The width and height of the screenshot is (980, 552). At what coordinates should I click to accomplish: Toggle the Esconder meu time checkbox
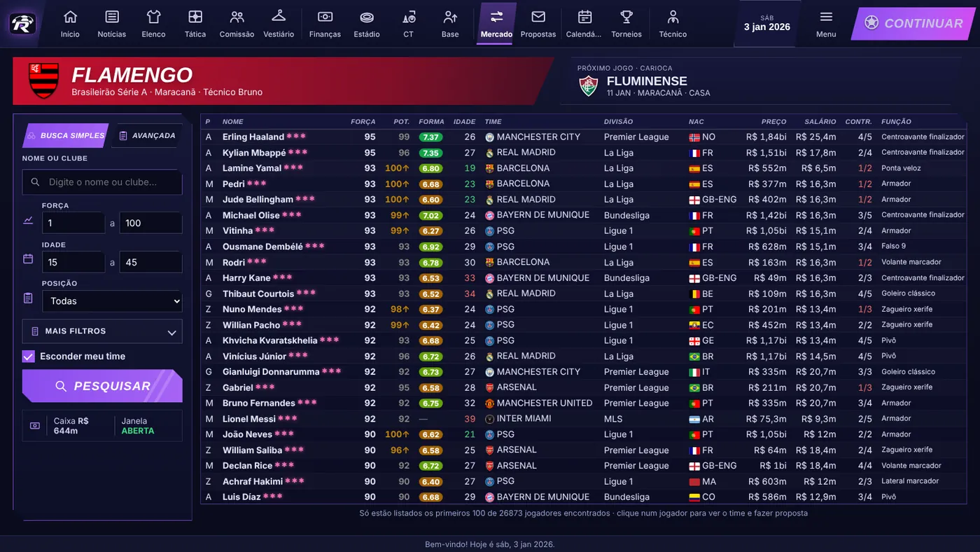pyautogui.click(x=28, y=357)
